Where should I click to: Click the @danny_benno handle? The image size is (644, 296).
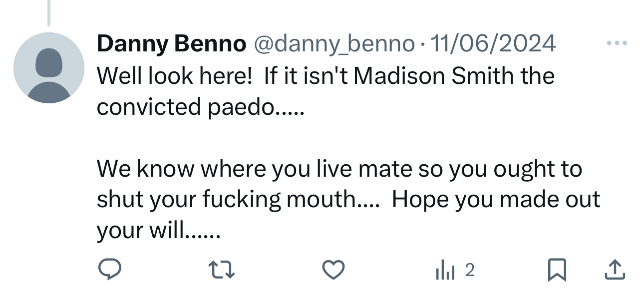(334, 44)
